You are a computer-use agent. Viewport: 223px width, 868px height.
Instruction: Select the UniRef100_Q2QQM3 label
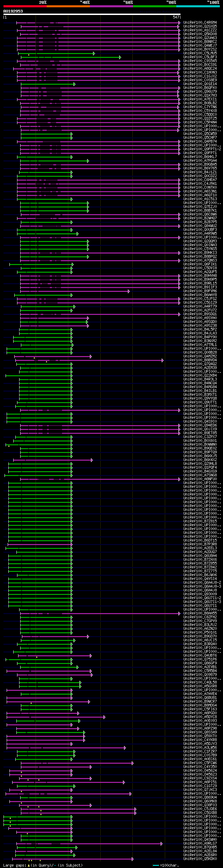(x=200, y=241)
